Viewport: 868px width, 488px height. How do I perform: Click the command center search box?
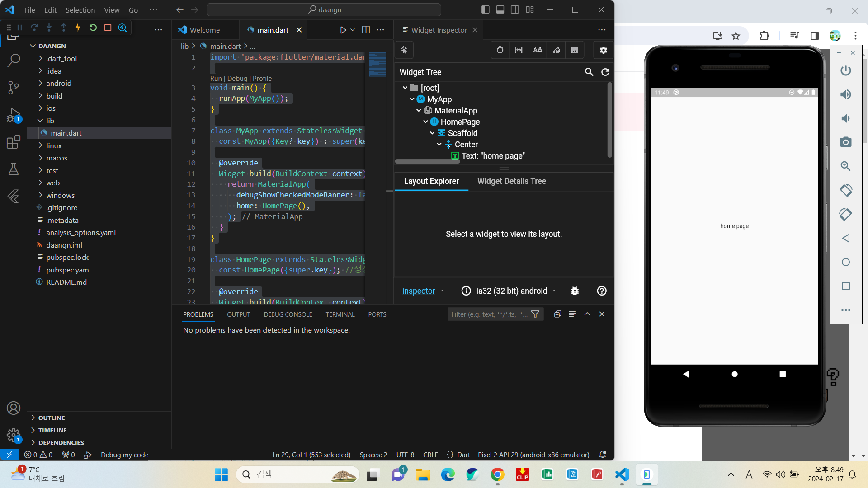(x=324, y=9)
